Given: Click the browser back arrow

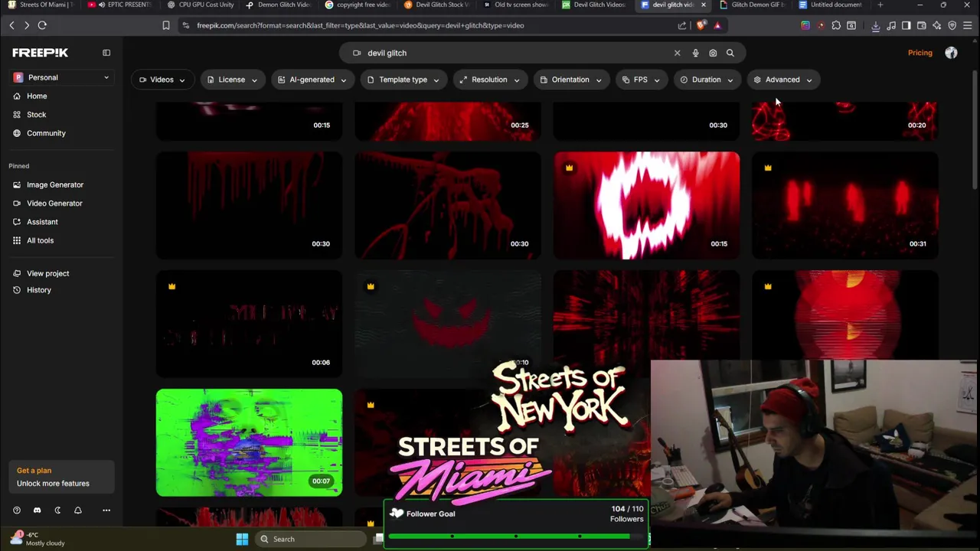Looking at the screenshot, I should 11,25.
